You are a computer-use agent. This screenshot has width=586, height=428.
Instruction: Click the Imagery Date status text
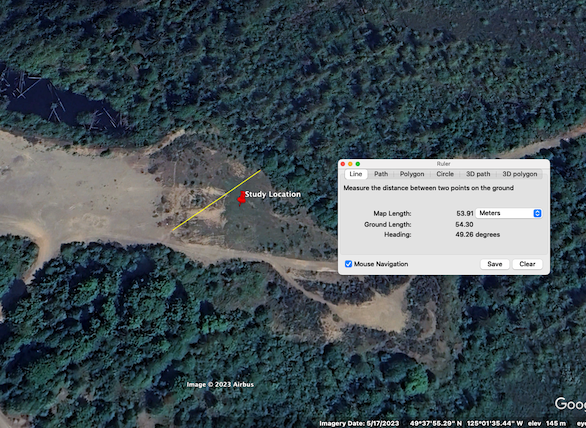point(359,423)
